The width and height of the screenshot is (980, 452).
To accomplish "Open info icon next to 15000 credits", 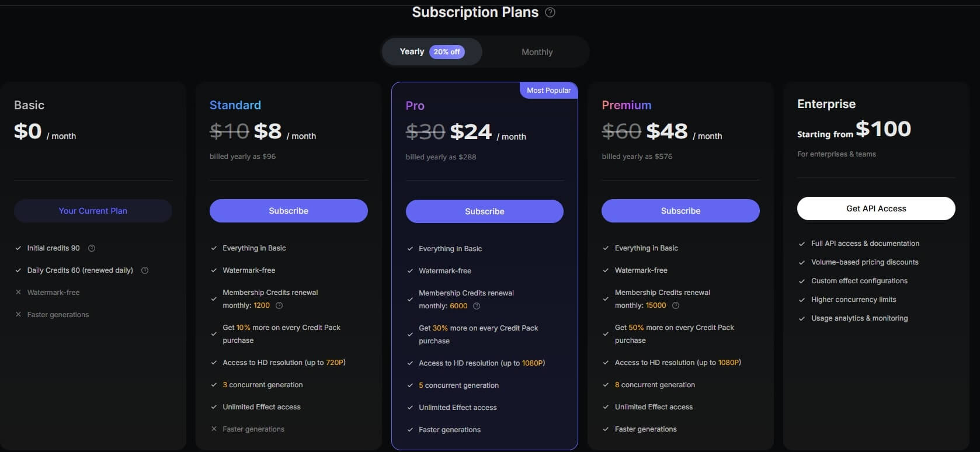I will pos(676,305).
